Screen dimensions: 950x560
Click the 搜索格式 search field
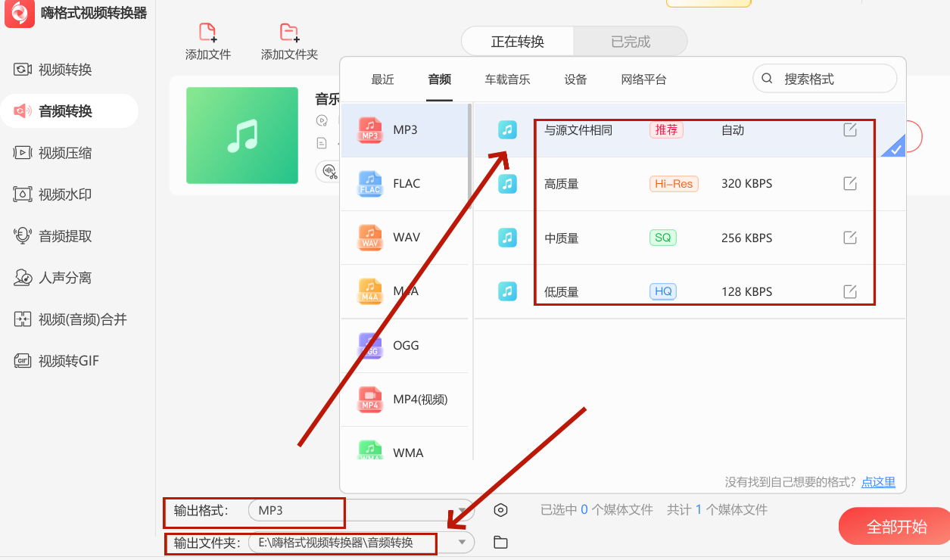825,78
